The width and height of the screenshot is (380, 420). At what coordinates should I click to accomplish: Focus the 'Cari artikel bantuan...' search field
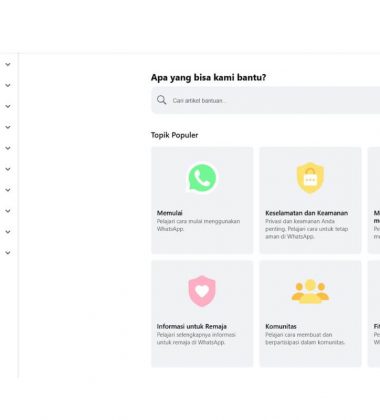click(266, 100)
